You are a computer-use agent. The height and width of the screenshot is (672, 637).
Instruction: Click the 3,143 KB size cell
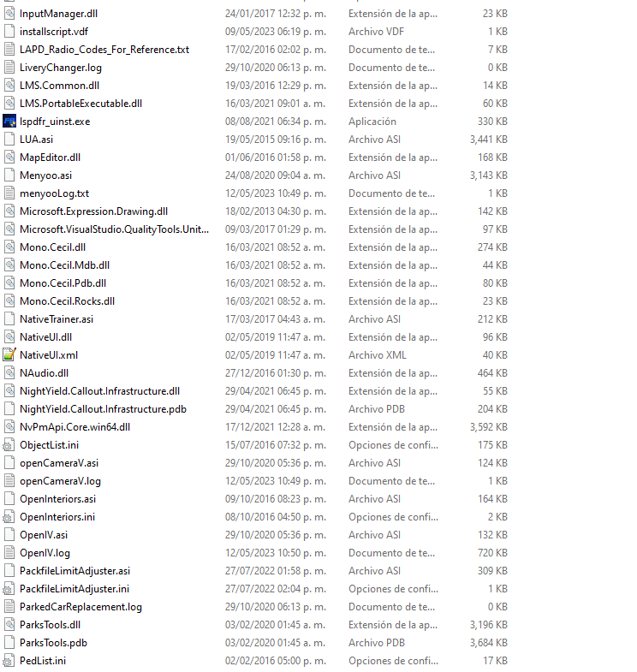pyautogui.click(x=489, y=175)
